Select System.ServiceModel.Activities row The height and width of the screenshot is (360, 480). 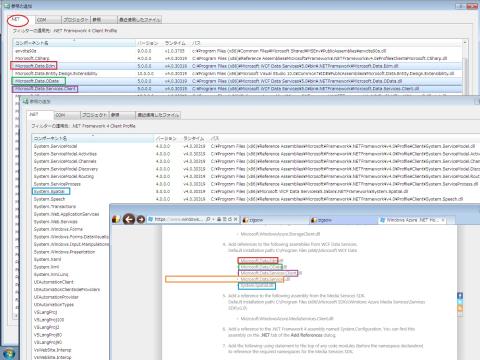point(256,154)
